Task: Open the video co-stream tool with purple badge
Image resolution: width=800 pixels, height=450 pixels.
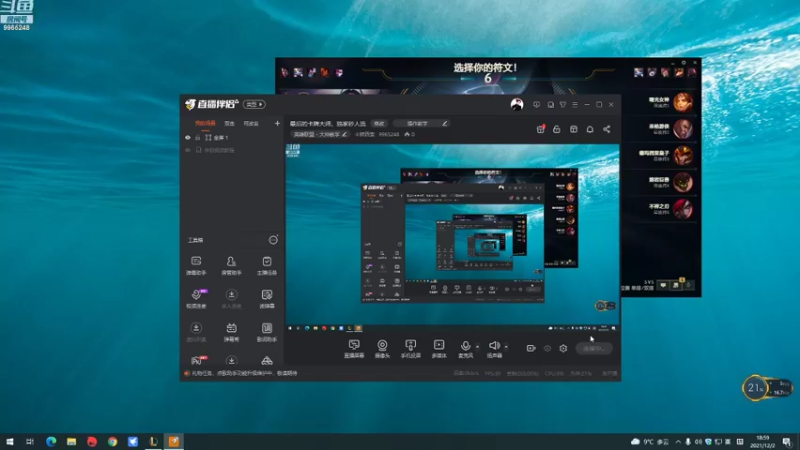Action: 196,299
